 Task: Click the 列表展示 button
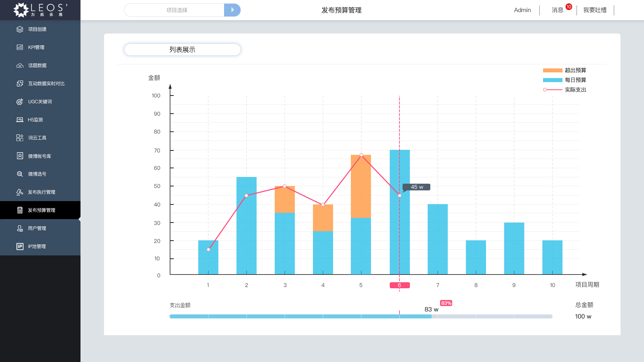182,50
